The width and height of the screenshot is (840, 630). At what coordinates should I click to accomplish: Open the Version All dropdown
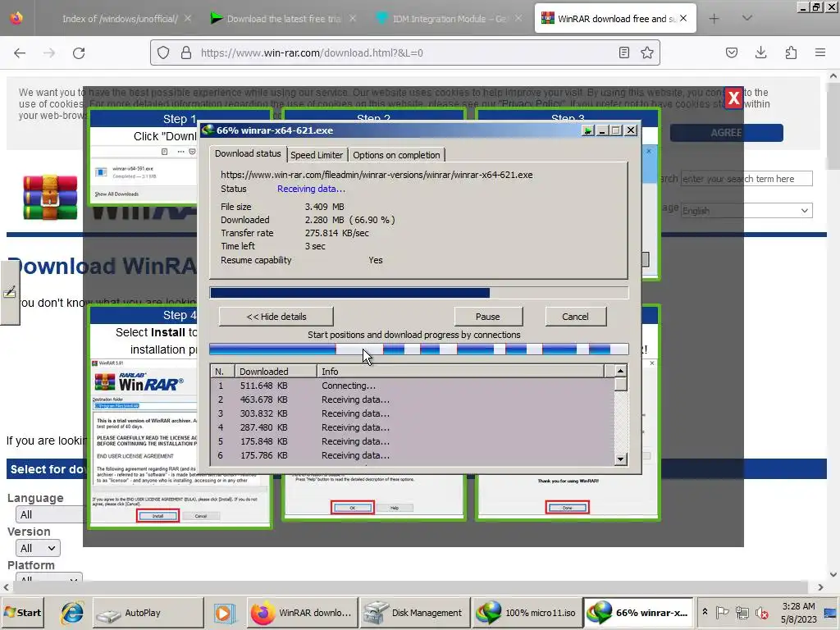tap(38, 548)
